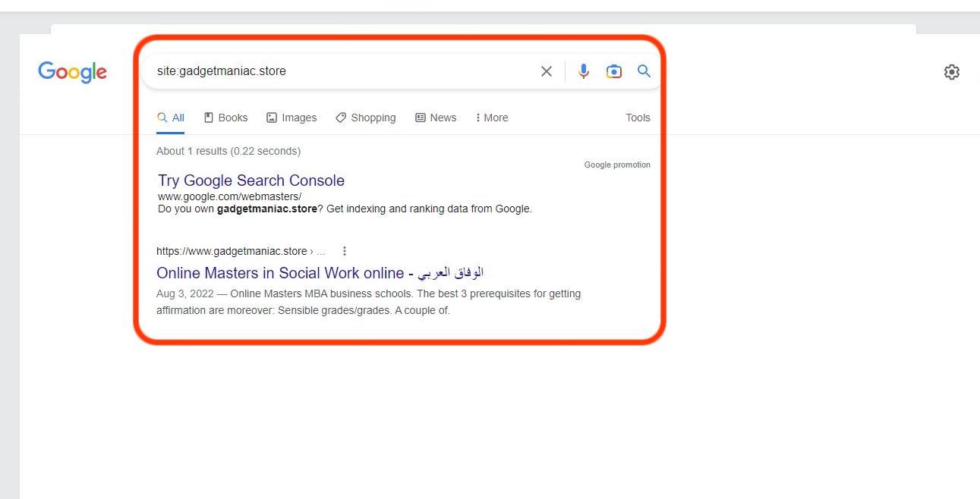
Task: Click the 'Do you own gadgetmaniac.store?' description
Action: coord(345,209)
